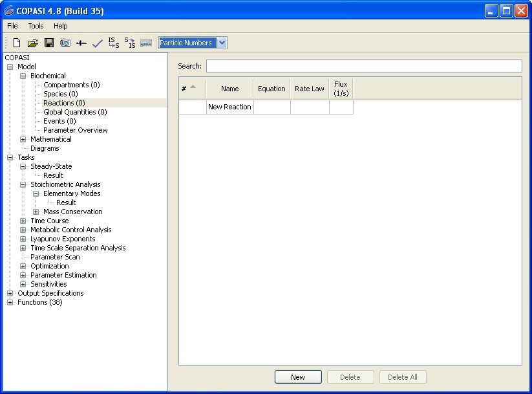The height and width of the screenshot is (394, 532).
Task: Expand the Optimization node
Action: coord(23,267)
